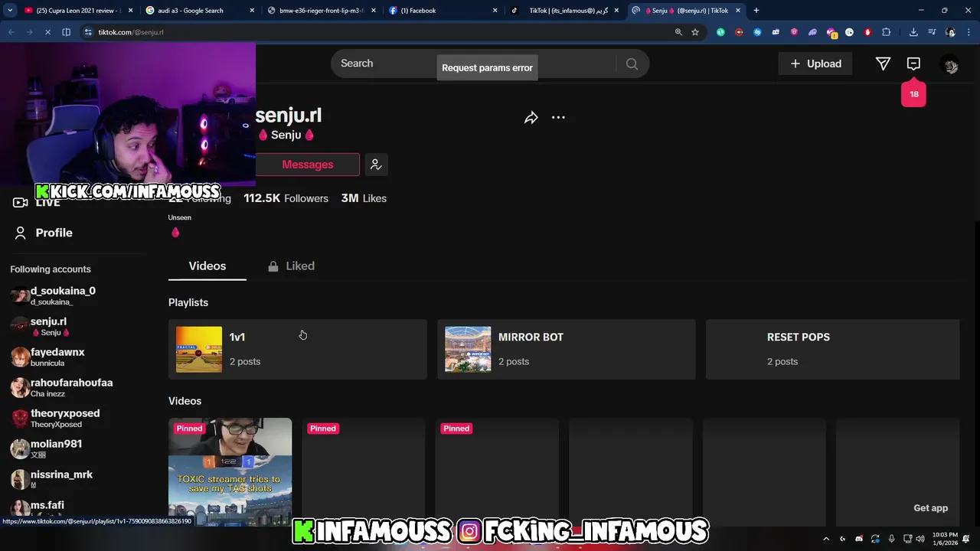Open the TikTok profile avatar menu
Image resolution: width=980 pixels, height=551 pixels.
click(x=950, y=65)
